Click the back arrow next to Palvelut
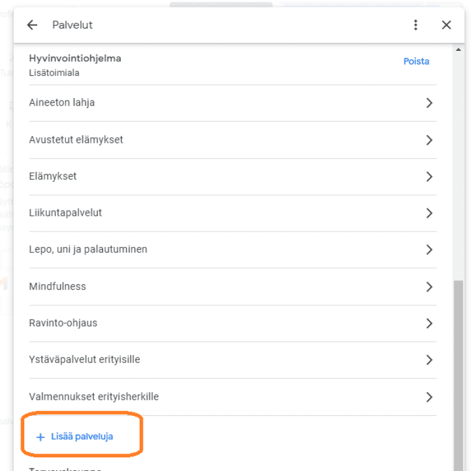 [32, 25]
